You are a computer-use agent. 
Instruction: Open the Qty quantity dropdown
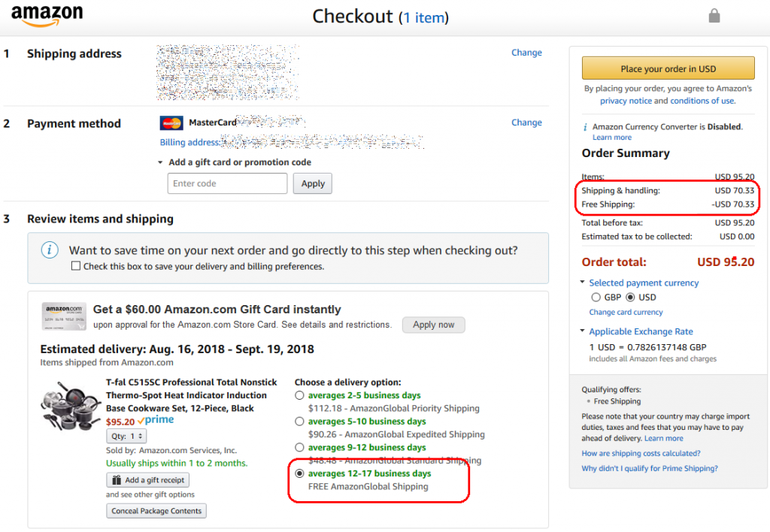126,436
